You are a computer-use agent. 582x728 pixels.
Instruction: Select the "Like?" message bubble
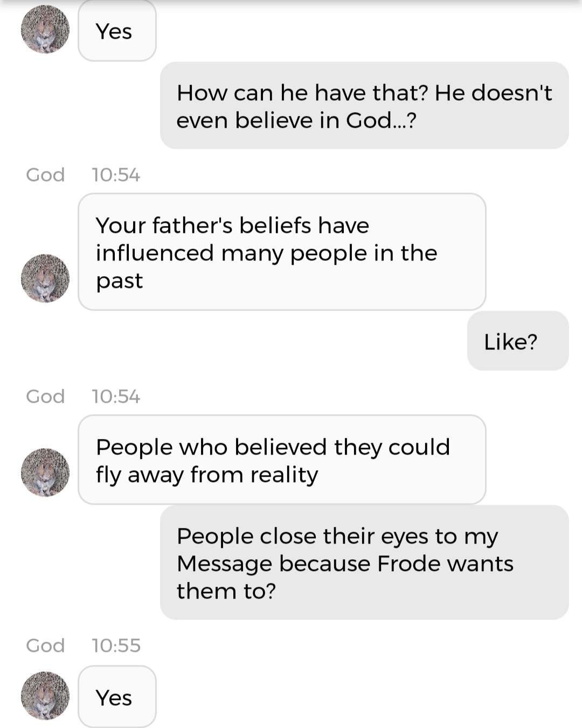tap(517, 341)
